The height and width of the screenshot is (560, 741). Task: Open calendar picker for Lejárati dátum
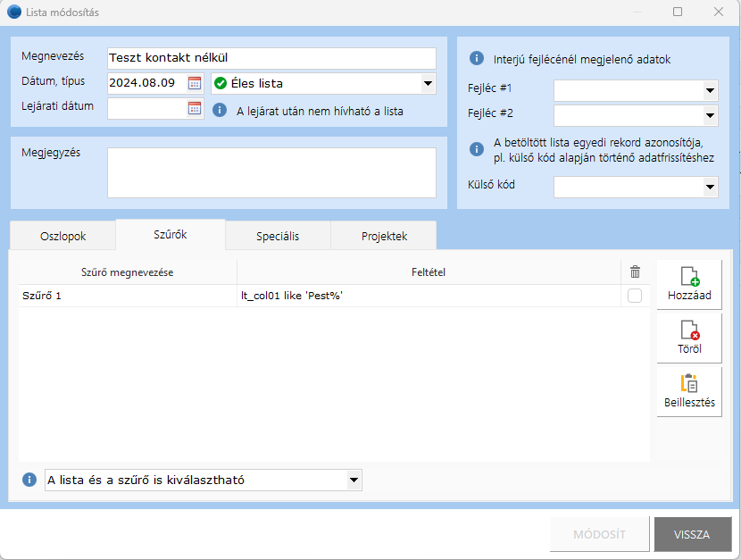coord(195,108)
